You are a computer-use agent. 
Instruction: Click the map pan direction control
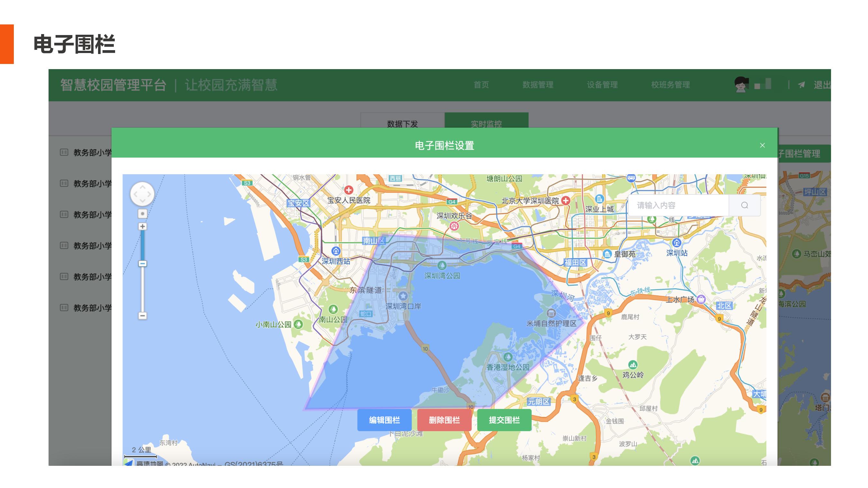point(142,194)
